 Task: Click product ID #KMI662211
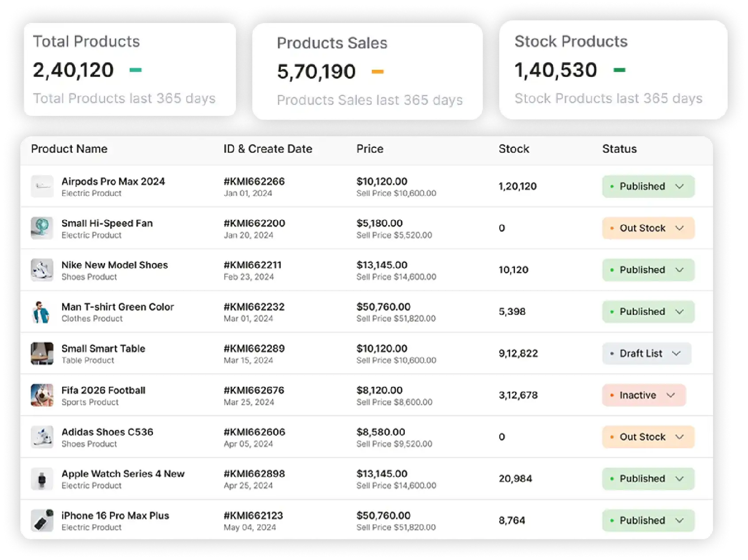tap(252, 265)
